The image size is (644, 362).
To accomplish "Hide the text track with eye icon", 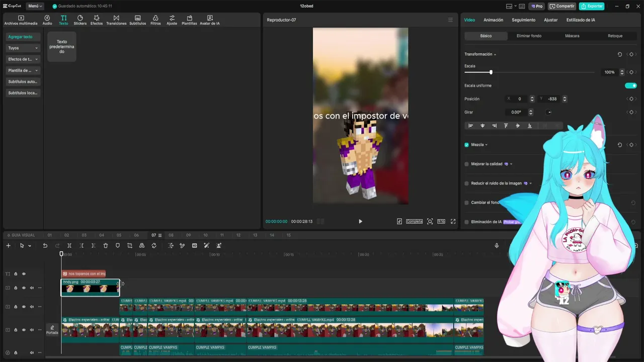I will coord(24,274).
